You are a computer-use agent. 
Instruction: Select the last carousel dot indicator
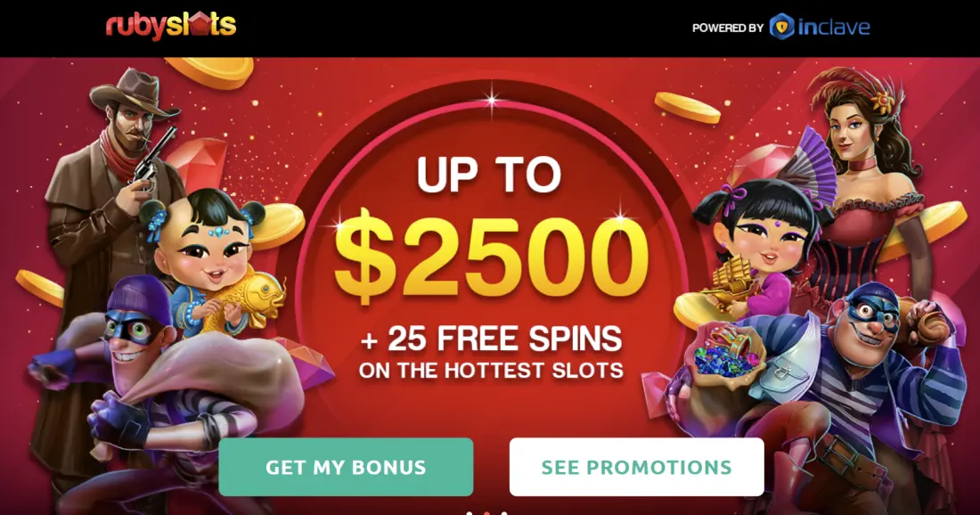[x=504, y=513]
